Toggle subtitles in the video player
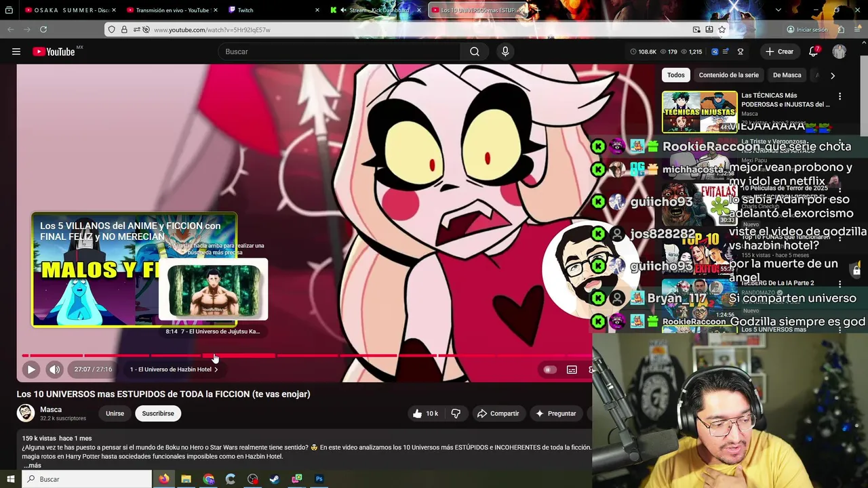Screen dimensions: 868x488 (572, 369)
